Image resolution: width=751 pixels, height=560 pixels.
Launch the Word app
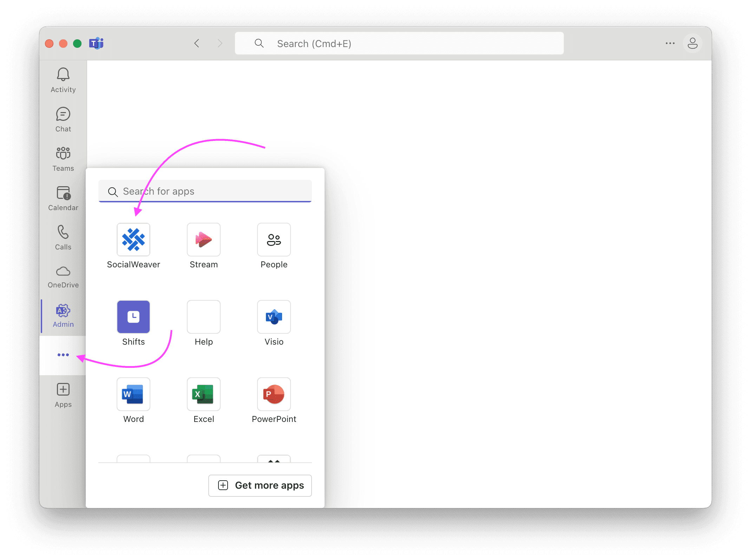pos(133,401)
